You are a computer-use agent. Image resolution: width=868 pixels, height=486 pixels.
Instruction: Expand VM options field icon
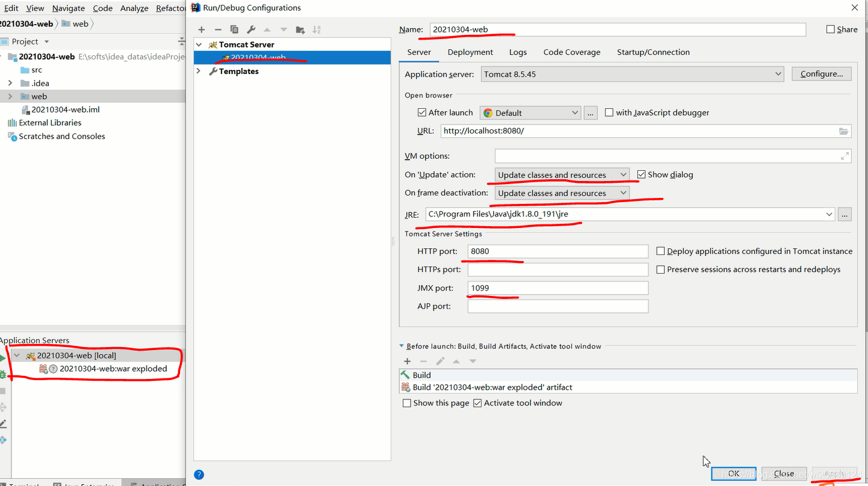point(845,156)
